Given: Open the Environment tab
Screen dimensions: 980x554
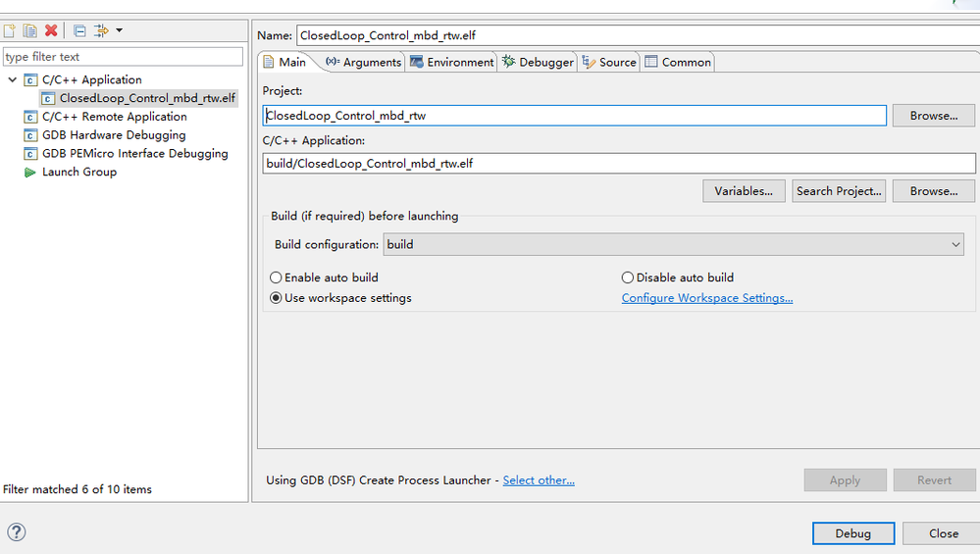Looking at the screenshot, I should pos(451,62).
